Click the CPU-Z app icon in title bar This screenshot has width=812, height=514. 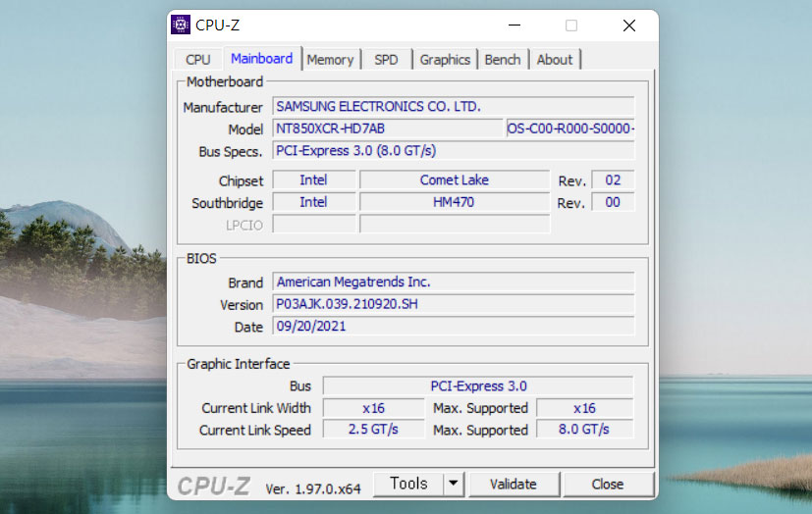181,25
